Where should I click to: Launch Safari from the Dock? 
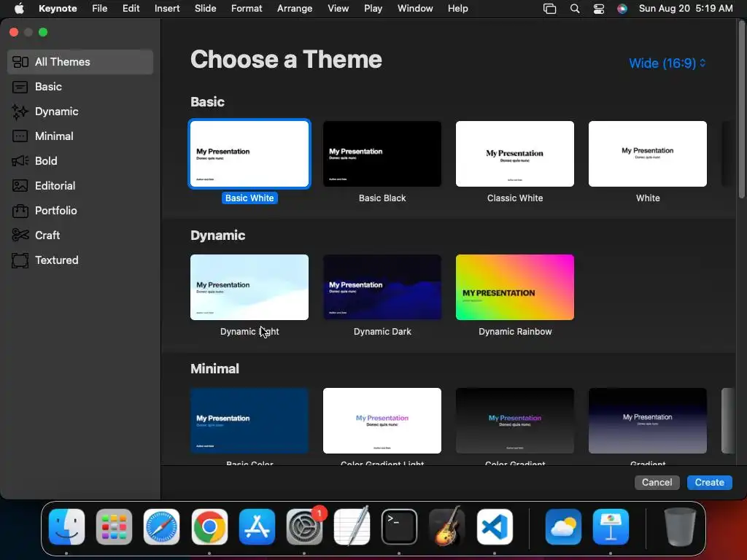pos(161,526)
